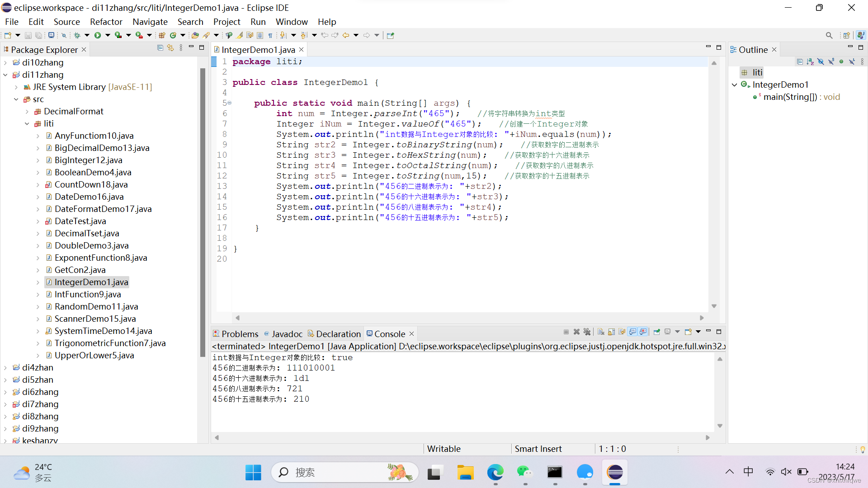868x488 pixels.
Task: Open Microsoft Edge from the taskbar
Action: pyautogui.click(x=495, y=473)
